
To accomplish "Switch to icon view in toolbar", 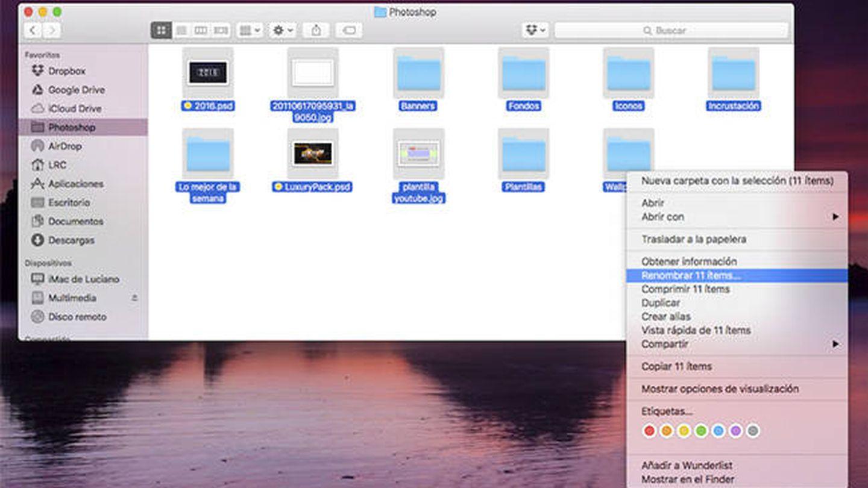I will (161, 30).
